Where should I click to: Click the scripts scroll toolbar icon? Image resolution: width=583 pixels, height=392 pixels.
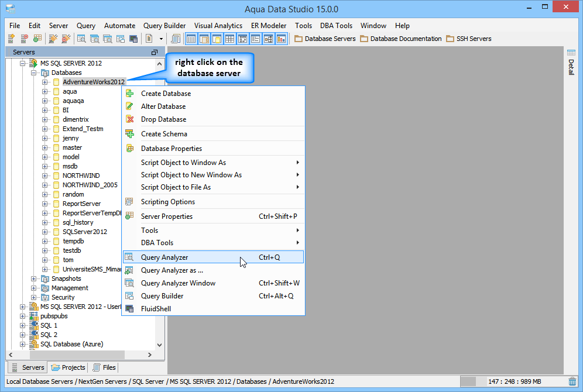(x=175, y=38)
